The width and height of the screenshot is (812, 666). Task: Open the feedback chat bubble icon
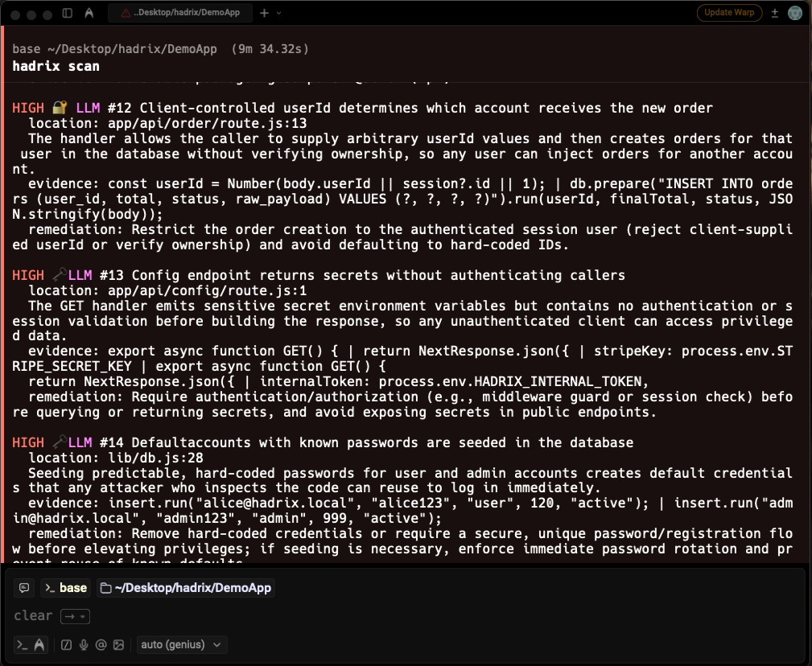tap(23, 587)
